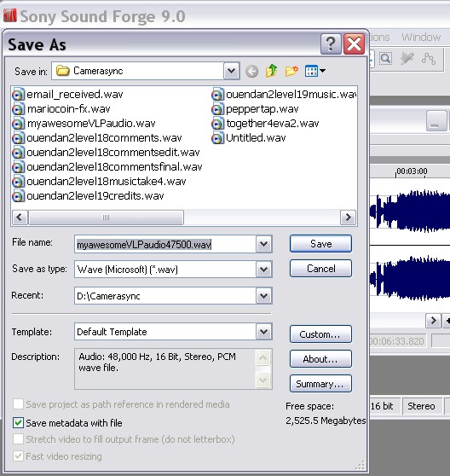450x476 pixels.
Task: Select ouendan2level19credits.wav file icon
Action: tap(18, 196)
